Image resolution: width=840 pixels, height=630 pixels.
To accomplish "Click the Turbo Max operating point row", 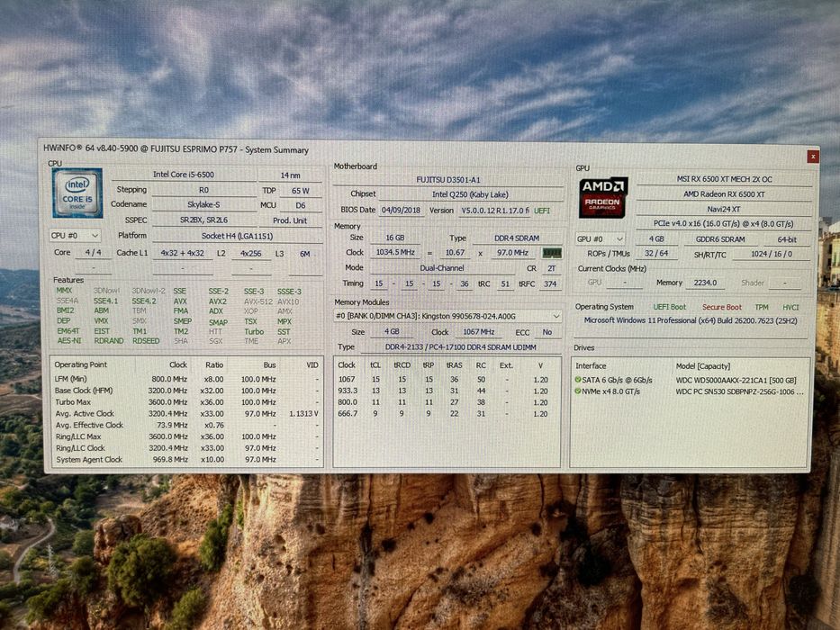I will 186,401.
